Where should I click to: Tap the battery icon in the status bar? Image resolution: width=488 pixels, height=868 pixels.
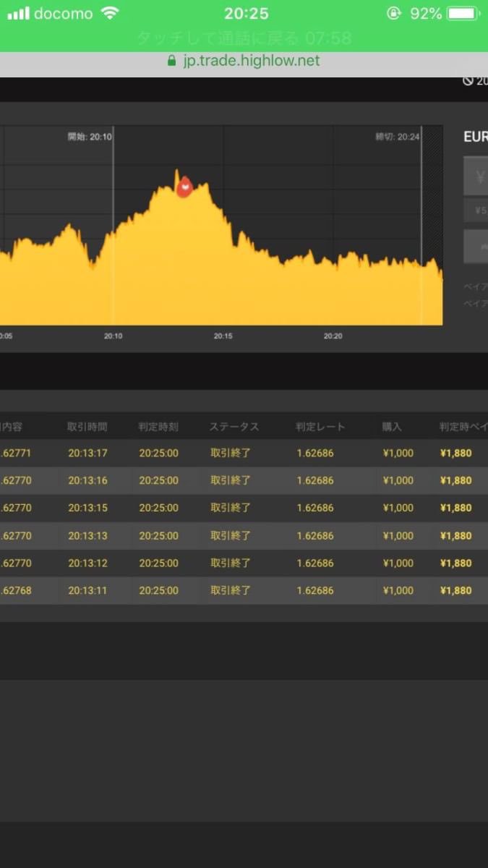click(463, 13)
